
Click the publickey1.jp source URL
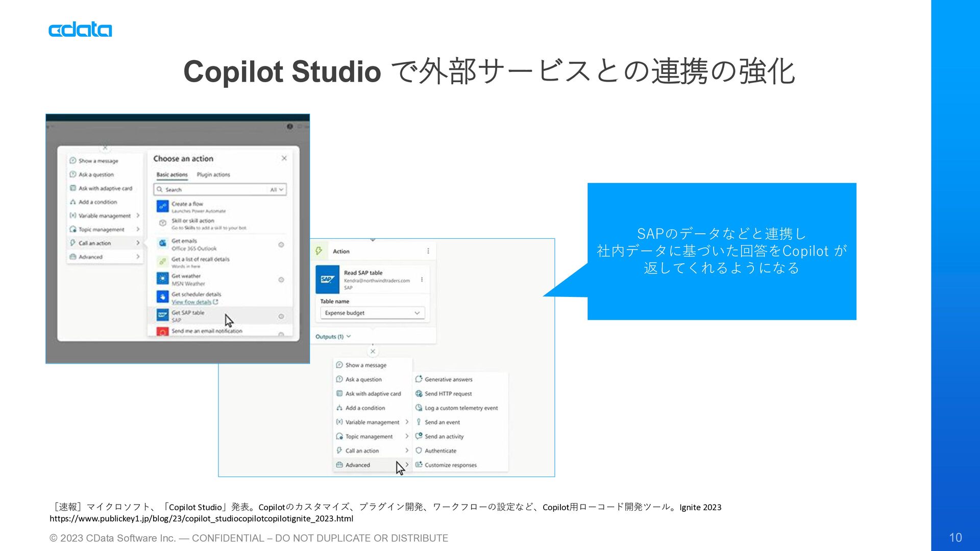(x=201, y=518)
